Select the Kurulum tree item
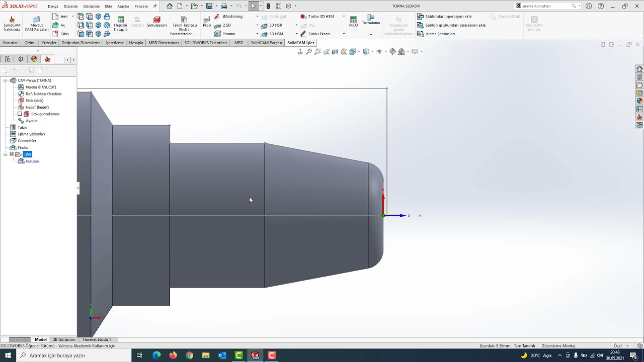The width and height of the screenshot is (644, 362). pos(29,161)
